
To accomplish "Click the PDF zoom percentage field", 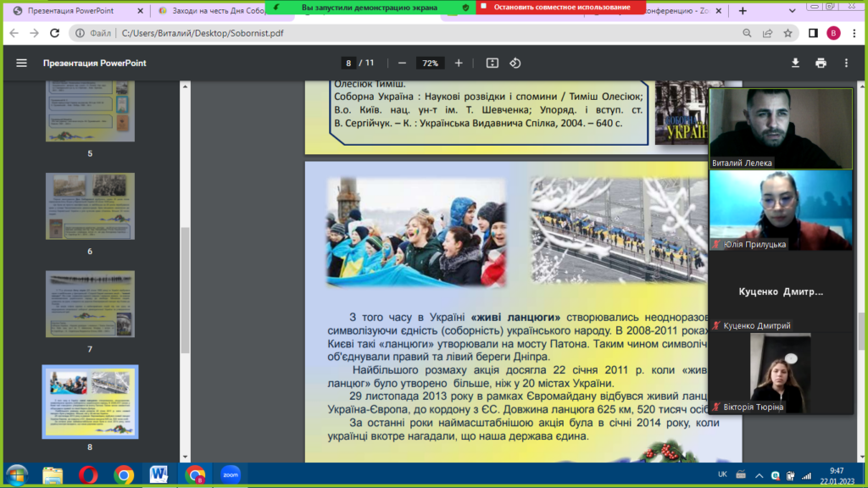I will [x=430, y=64].
